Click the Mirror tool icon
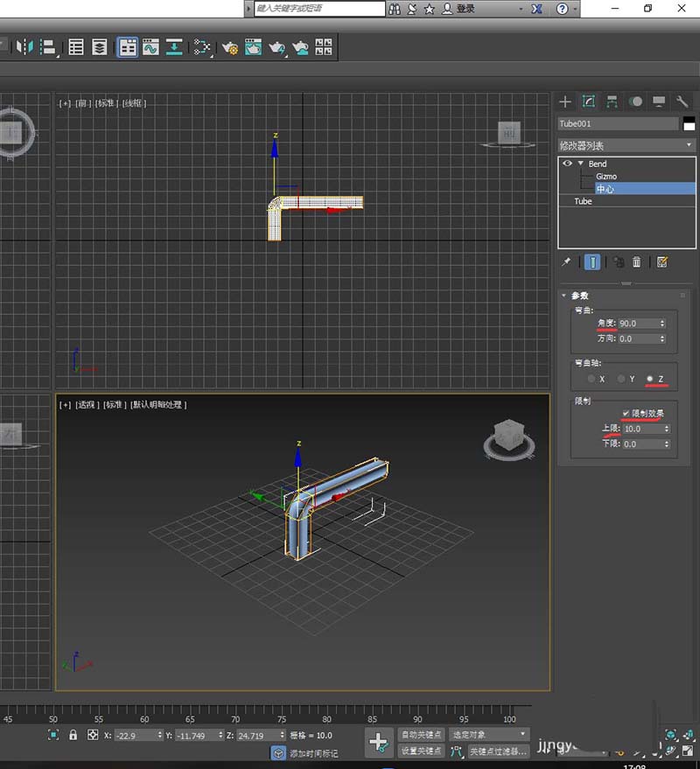Image resolution: width=700 pixels, height=769 pixels. pyautogui.click(x=24, y=47)
